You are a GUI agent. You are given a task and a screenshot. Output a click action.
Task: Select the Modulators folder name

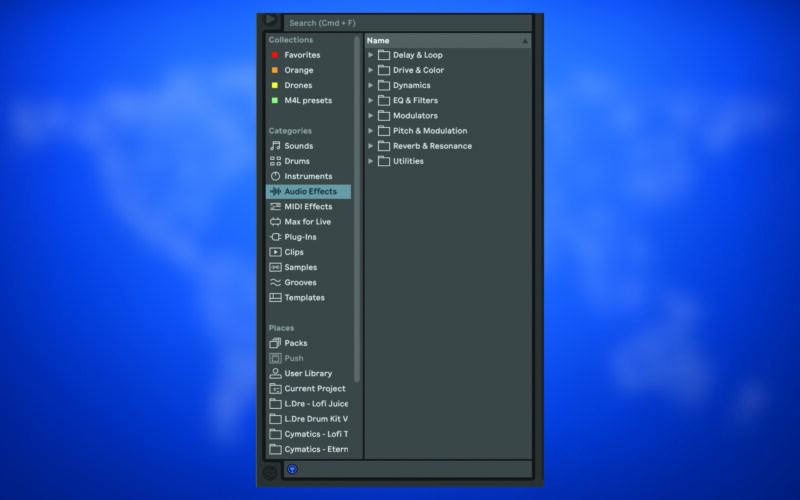click(415, 116)
